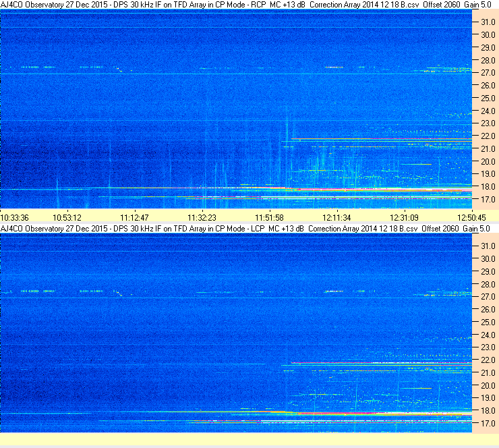The image size is (499, 448).
Task: Click the 11:32:23 time axis label
Action: click(x=202, y=218)
